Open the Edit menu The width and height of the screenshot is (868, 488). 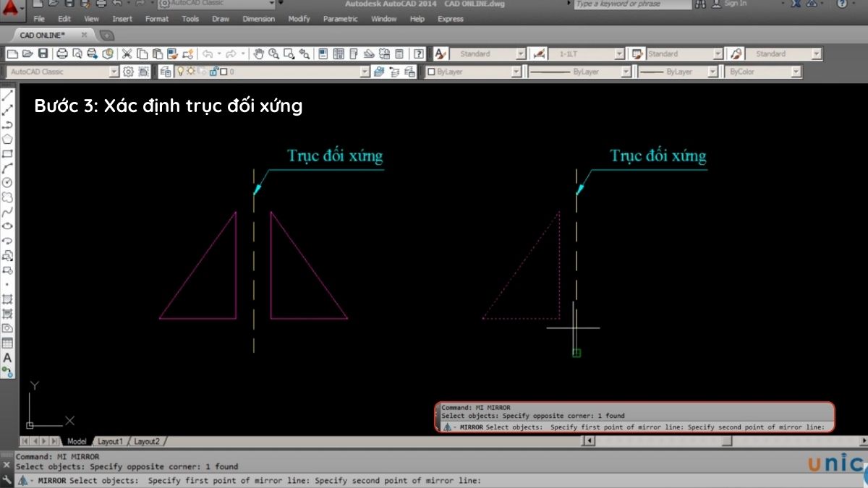point(64,19)
